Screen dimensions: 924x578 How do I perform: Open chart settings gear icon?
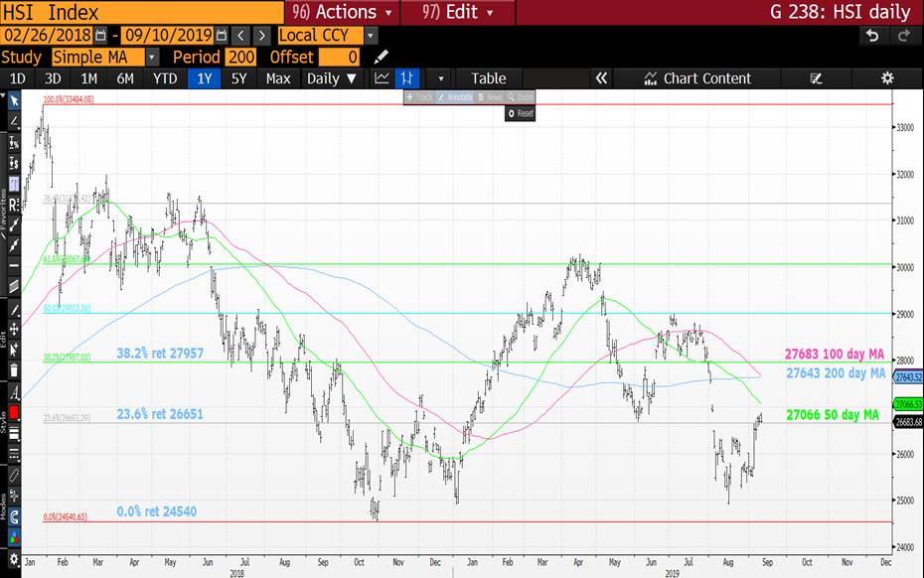coord(887,78)
